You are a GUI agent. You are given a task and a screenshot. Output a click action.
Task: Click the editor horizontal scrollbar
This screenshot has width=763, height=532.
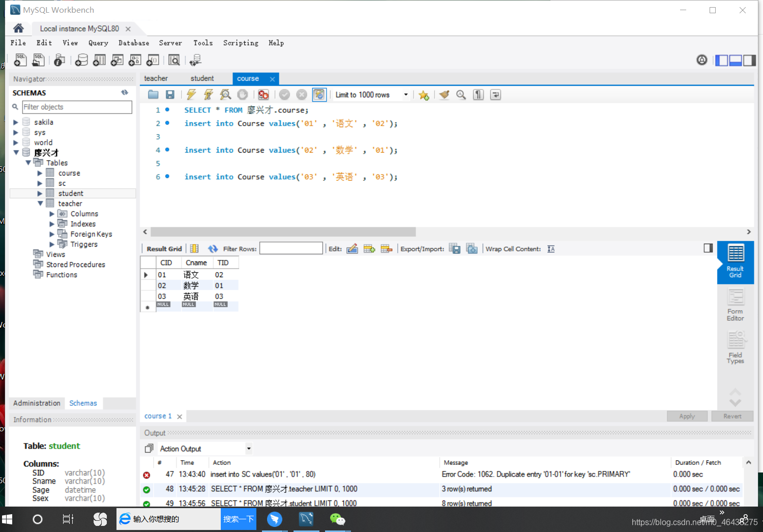(x=283, y=232)
